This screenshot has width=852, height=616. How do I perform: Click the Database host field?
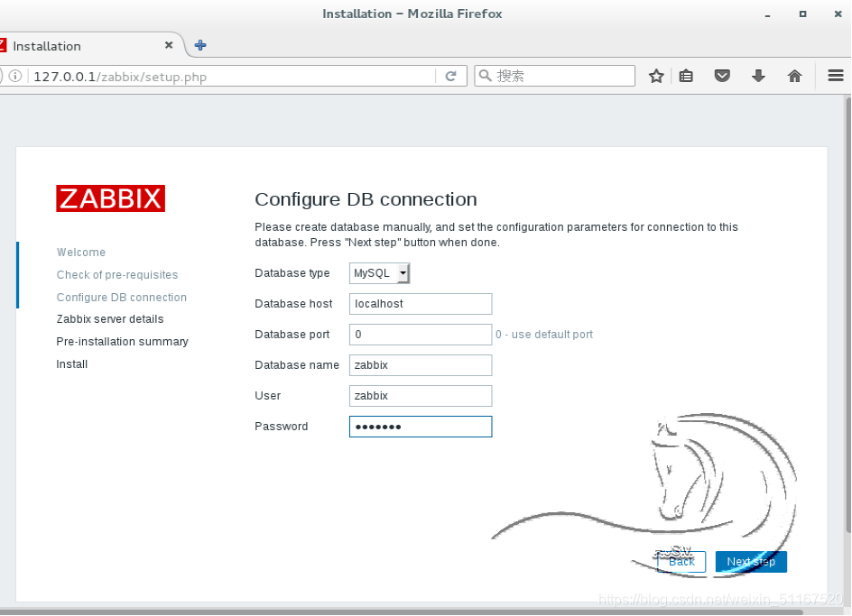click(421, 304)
